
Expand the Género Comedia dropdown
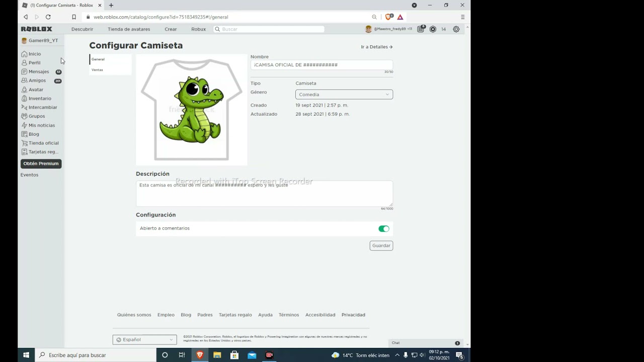pyautogui.click(x=344, y=95)
